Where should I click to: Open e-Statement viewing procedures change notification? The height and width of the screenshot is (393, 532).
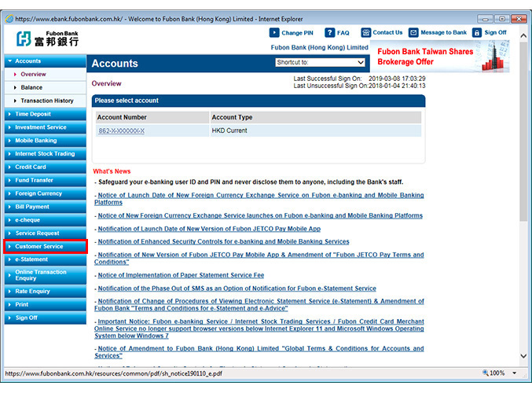(x=259, y=305)
